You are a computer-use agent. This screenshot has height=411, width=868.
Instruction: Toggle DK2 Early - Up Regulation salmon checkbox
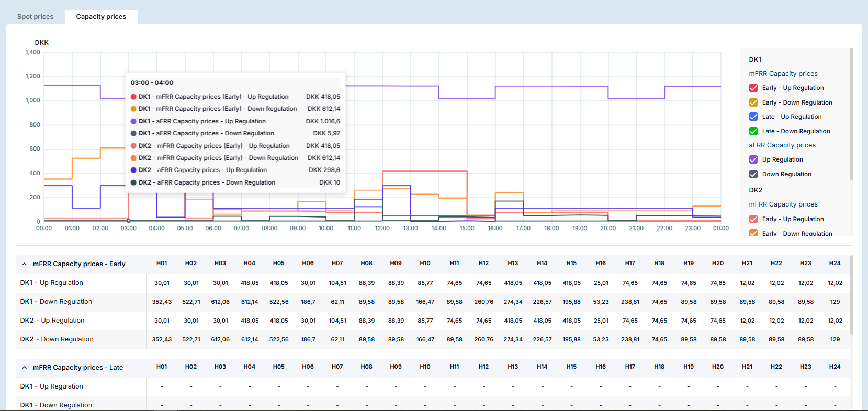coord(753,219)
